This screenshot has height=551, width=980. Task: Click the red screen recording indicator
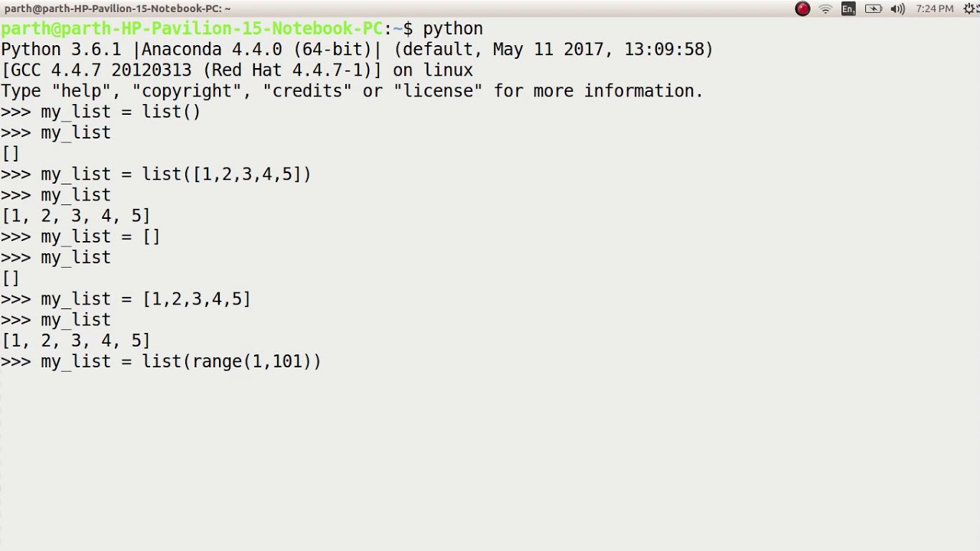click(802, 9)
